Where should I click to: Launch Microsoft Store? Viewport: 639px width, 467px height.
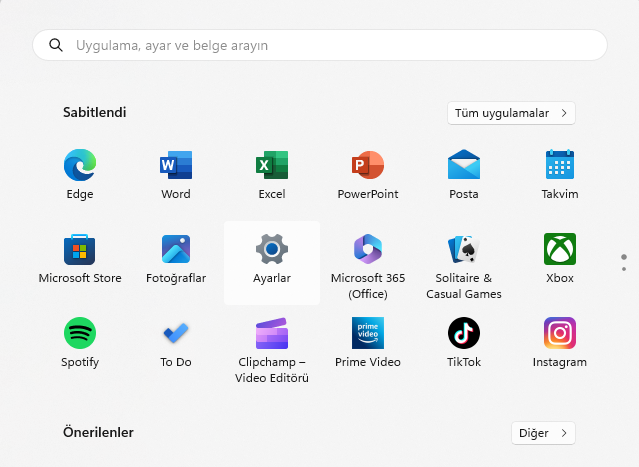80,258
